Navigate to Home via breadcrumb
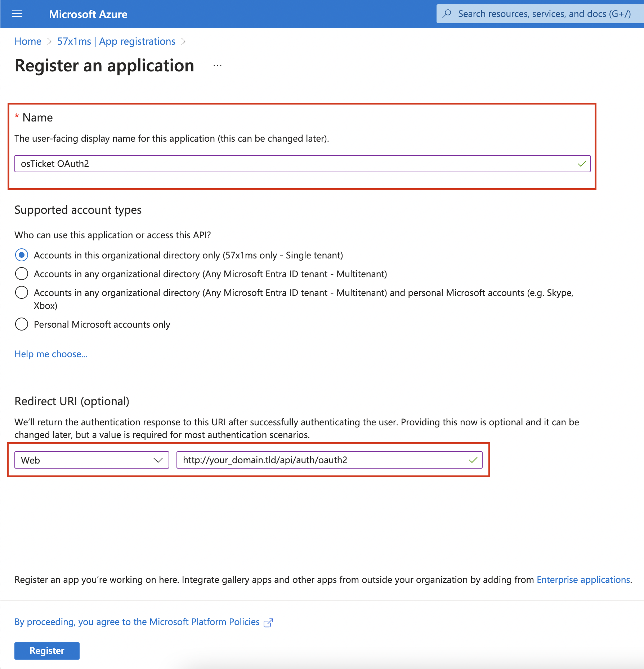The image size is (644, 669). click(x=27, y=41)
